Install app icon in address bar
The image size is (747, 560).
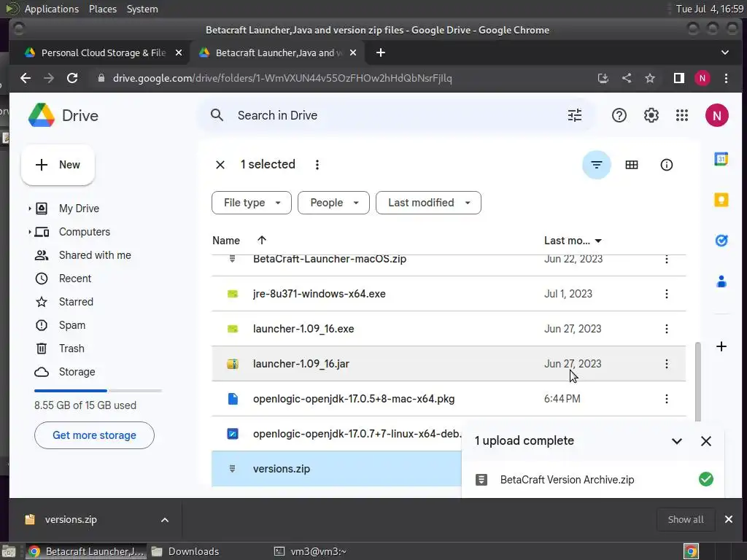coord(603,78)
